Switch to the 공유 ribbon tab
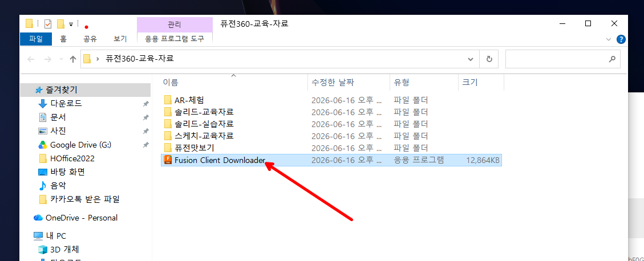644x261 pixels. [90, 39]
